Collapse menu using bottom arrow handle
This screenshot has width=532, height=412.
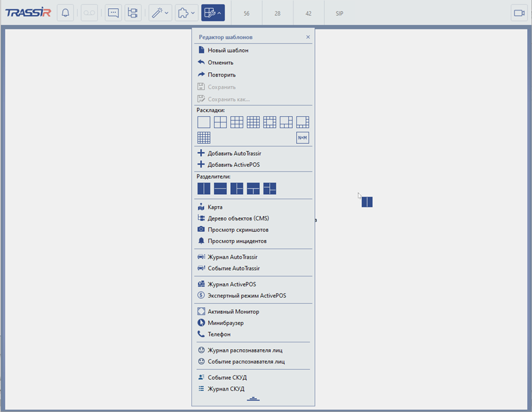click(253, 399)
